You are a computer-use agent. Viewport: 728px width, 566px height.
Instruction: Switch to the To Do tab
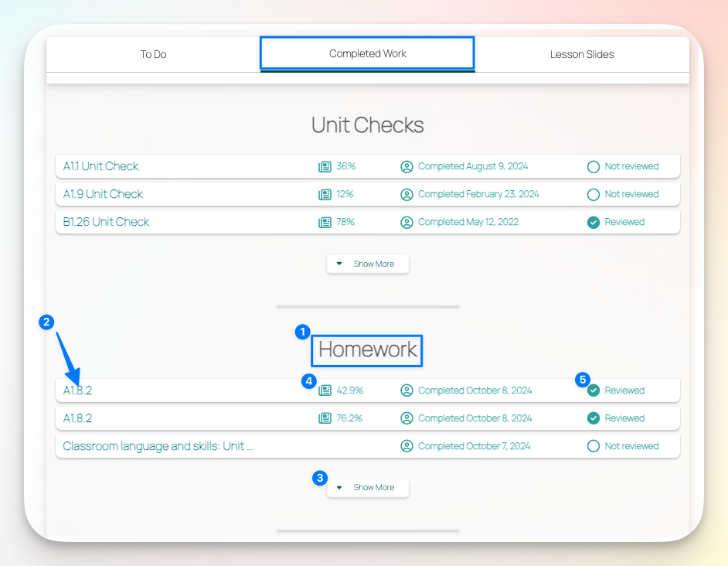tap(153, 54)
